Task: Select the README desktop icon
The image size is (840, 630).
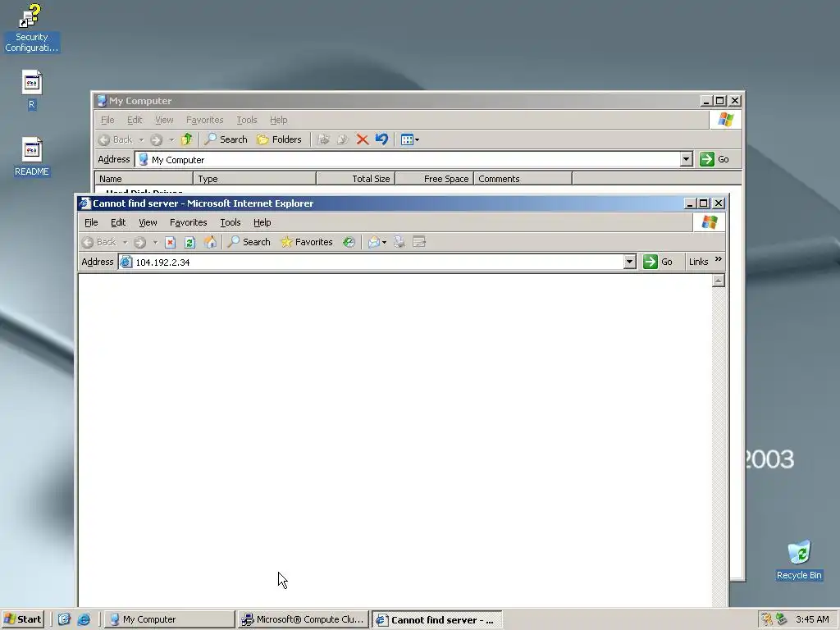Action: coord(32,157)
